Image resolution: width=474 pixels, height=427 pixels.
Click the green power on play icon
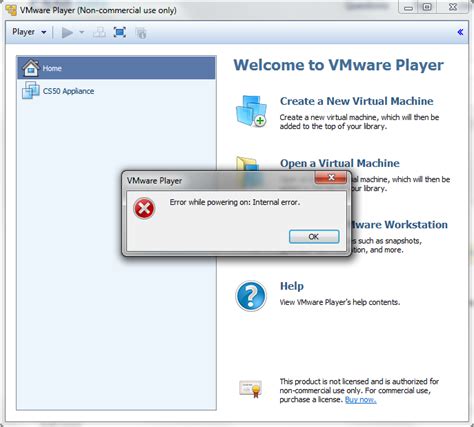pos(67,33)
